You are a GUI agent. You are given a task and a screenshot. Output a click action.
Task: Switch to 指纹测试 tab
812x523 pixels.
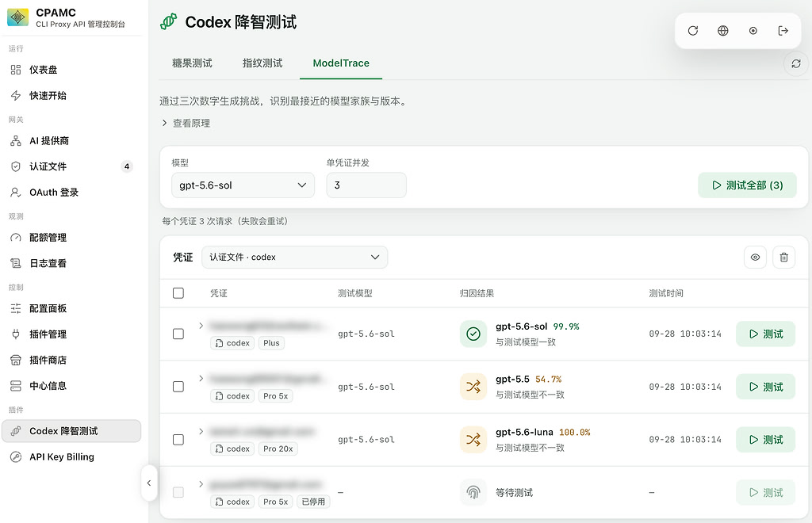coord(262,63)
